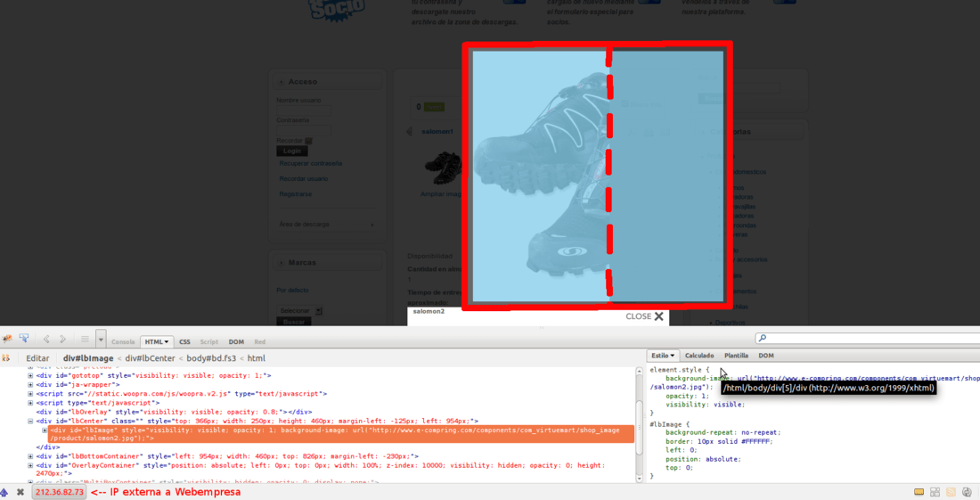Click the HTML panel vertical scrollbar
Viewport: 980px width, 500px height.
tap(640, 425)
